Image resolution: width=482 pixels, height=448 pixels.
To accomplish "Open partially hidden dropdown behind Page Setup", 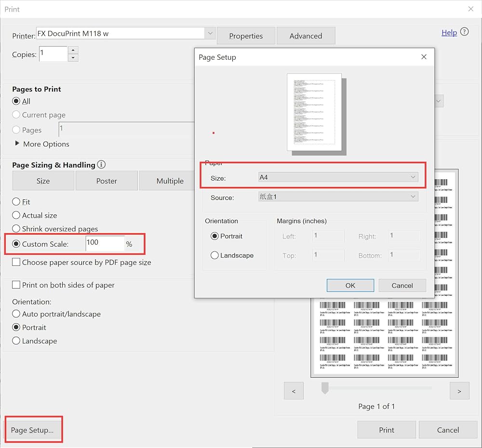I will click(439, 101).
